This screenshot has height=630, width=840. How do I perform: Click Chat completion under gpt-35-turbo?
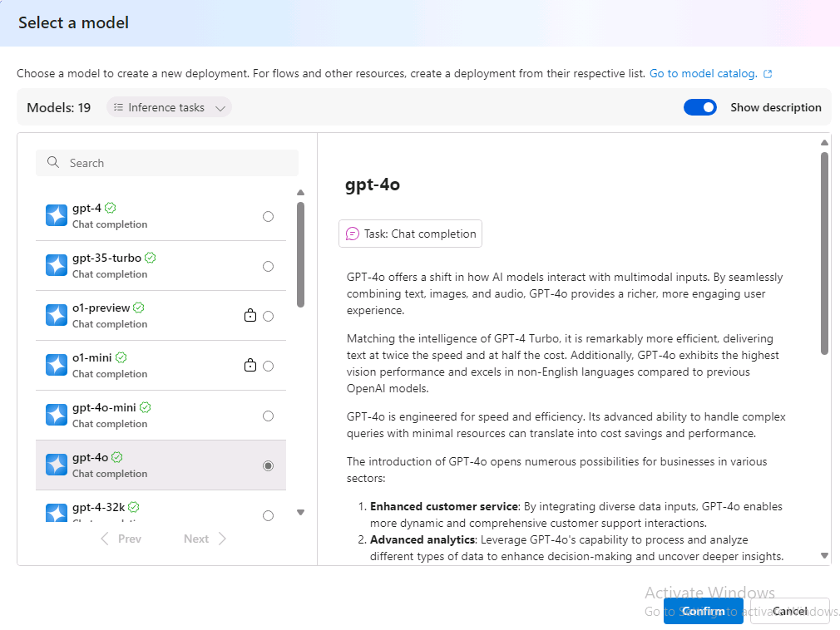click(x=110, y=274)
